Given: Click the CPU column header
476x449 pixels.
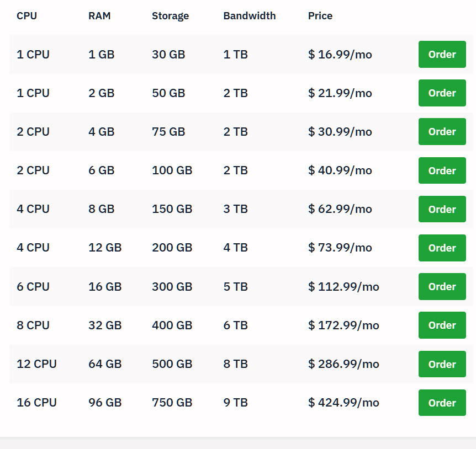Looking at the screenshot, I should point(27,16).
